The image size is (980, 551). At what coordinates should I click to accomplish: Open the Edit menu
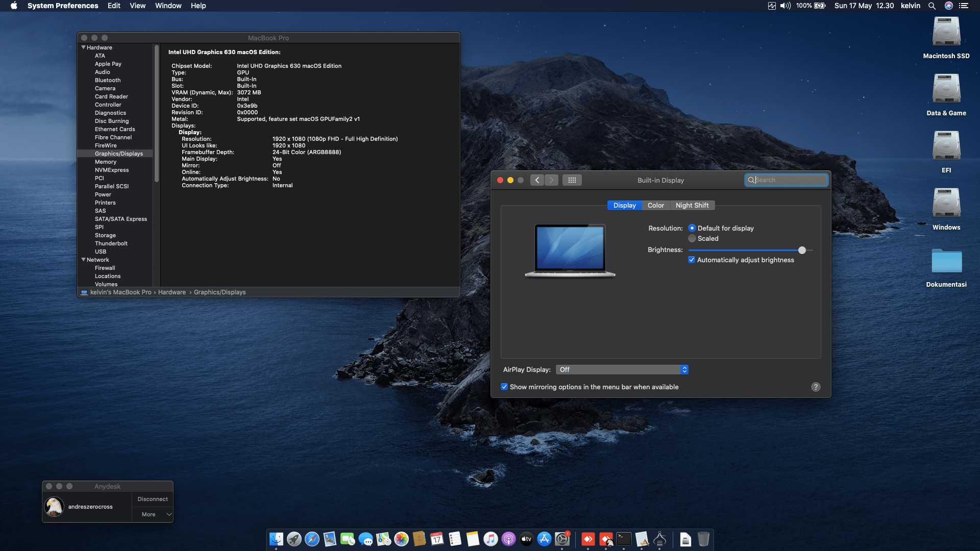114,6
